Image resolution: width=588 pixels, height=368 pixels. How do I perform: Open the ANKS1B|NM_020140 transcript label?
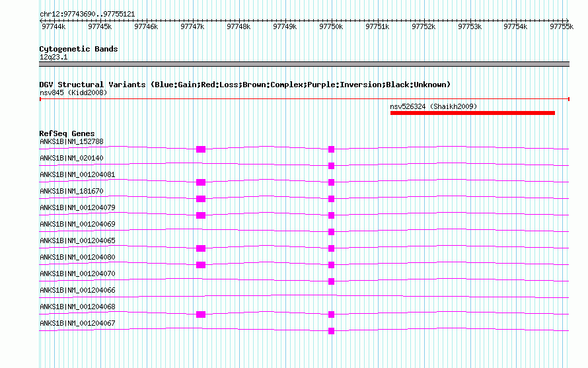click(x=71, y=159)
